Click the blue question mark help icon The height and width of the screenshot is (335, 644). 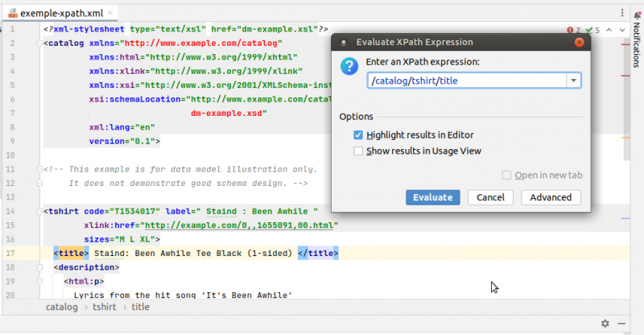(349, 66)
